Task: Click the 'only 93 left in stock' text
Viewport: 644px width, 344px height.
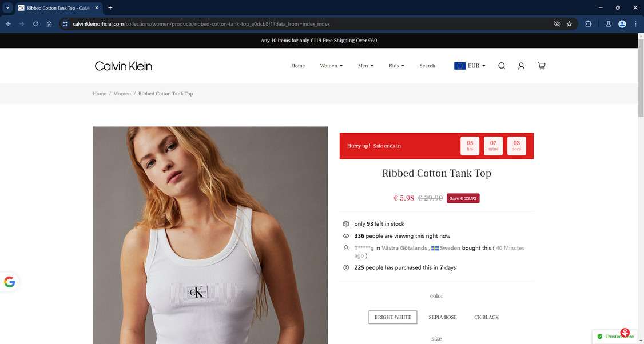Action: pyautogui.click(x=379, y=224)
